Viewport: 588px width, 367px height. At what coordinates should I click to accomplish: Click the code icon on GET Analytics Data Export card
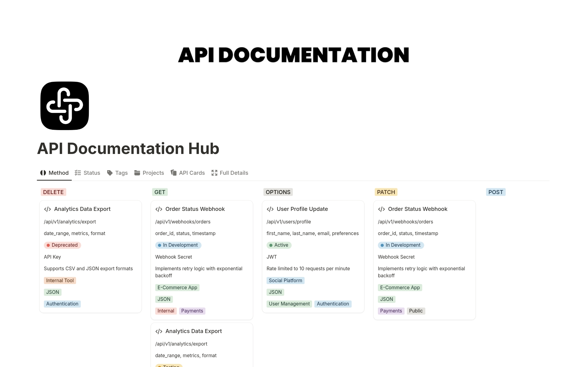(x=159, y=331)
